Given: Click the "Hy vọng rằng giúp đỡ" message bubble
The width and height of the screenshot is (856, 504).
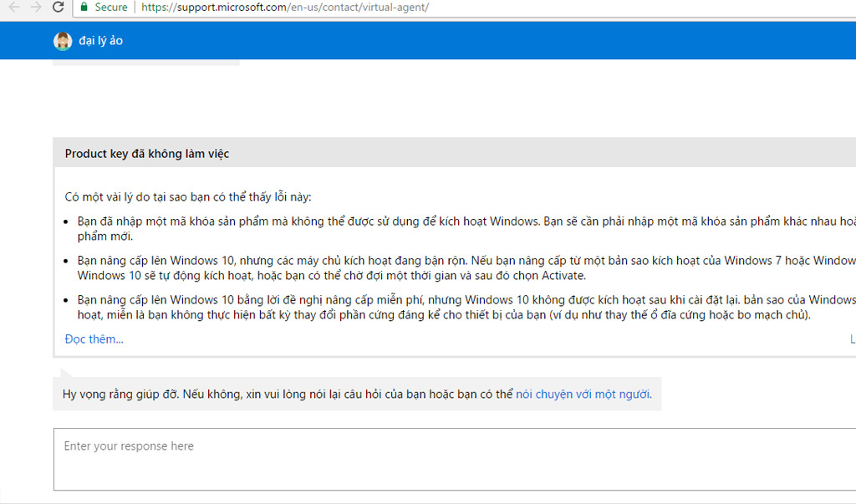Looking at the screenshot, I should [284, 394].
